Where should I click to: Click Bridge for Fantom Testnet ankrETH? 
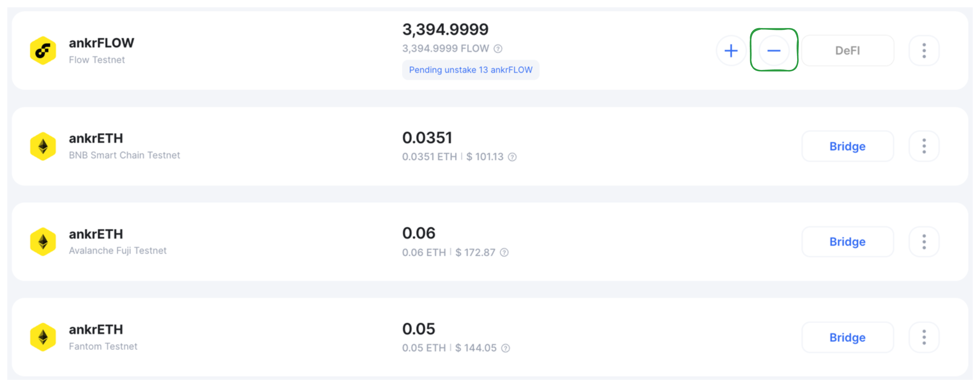(847, 337)
